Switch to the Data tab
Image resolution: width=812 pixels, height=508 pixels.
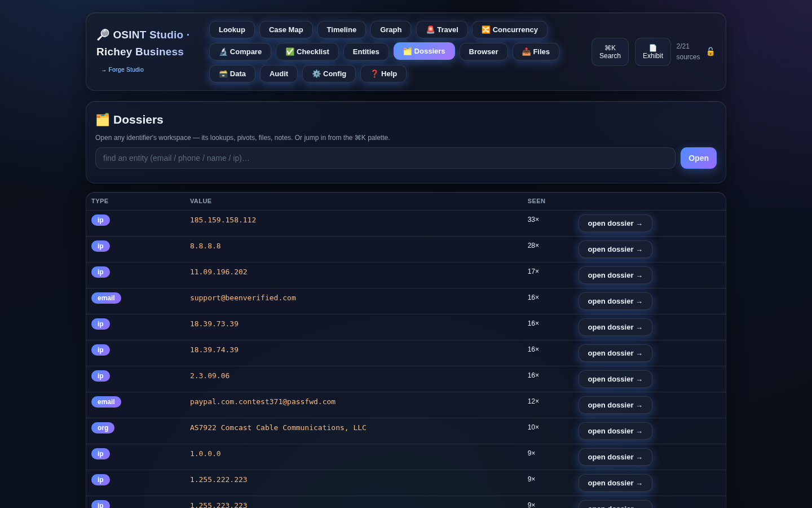[232, 74]
